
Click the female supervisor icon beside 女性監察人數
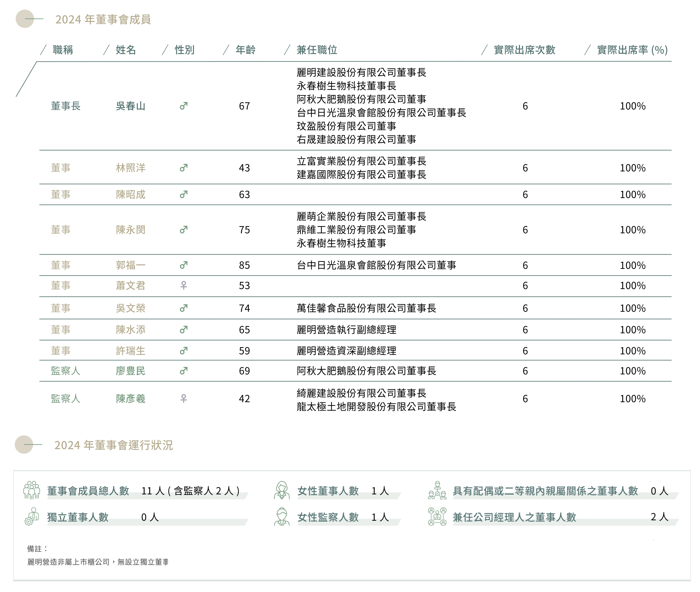coord(282,516)
